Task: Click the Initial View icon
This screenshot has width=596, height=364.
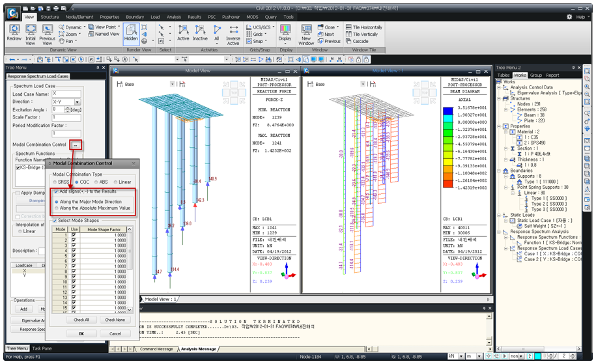Action: 31,30
